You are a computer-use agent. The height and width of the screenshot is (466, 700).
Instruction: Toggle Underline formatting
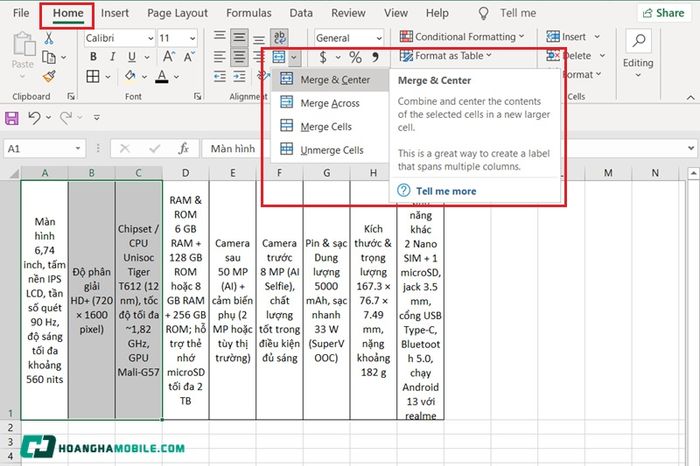[132, 57]
